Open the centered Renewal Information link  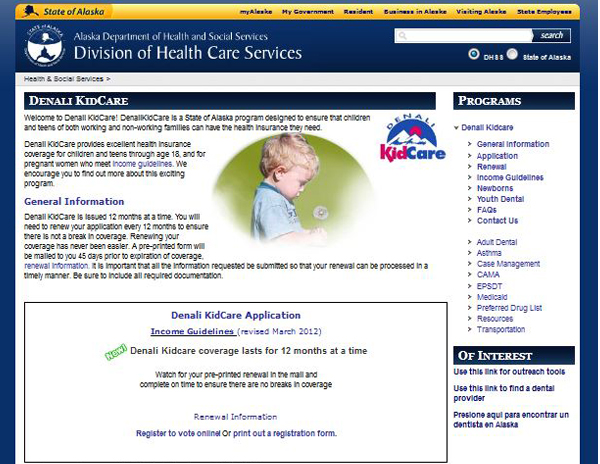235,417
